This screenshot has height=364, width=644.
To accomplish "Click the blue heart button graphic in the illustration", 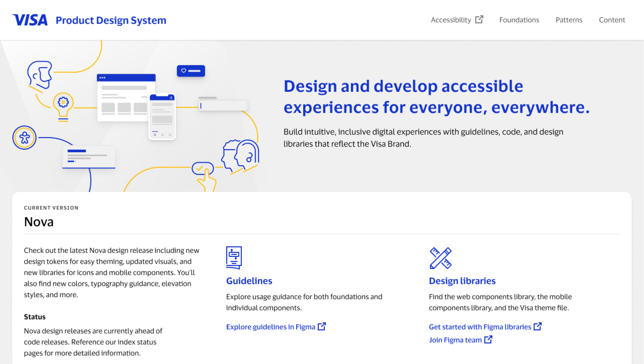I will 191,71.
